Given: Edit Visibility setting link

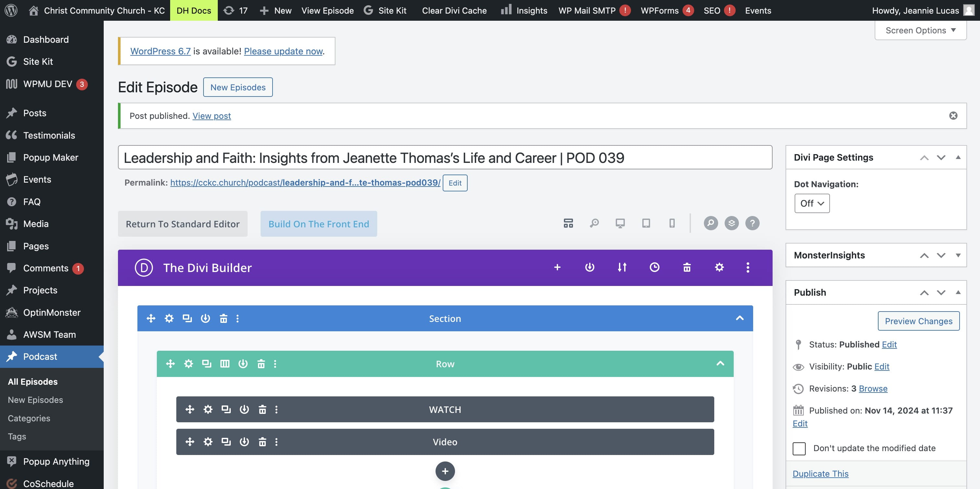Looking at the screenshot, I should (x=882, y=367).
